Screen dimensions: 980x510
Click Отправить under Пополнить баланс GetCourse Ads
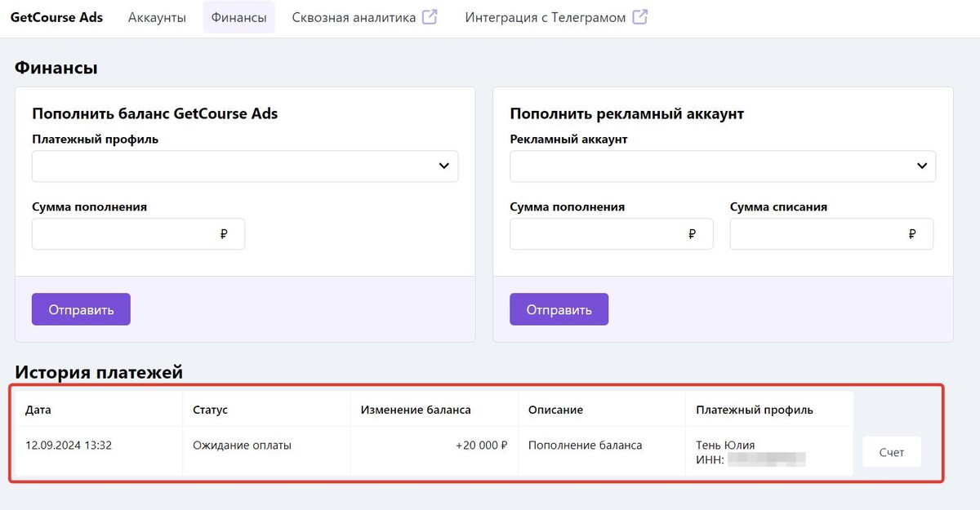(x=81, y=309)
